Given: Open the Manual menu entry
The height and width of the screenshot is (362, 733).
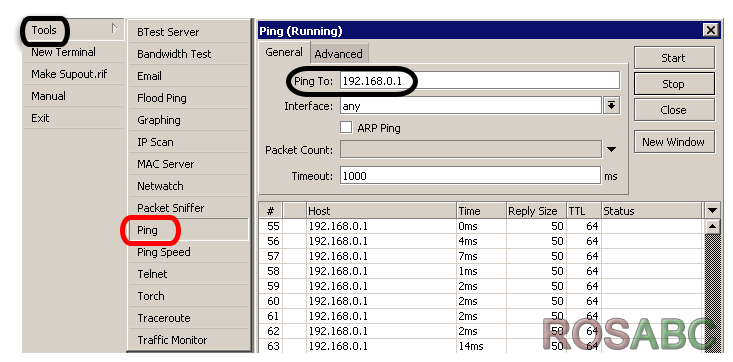Looking at the screenshot, I should click(x=73, y=96).
